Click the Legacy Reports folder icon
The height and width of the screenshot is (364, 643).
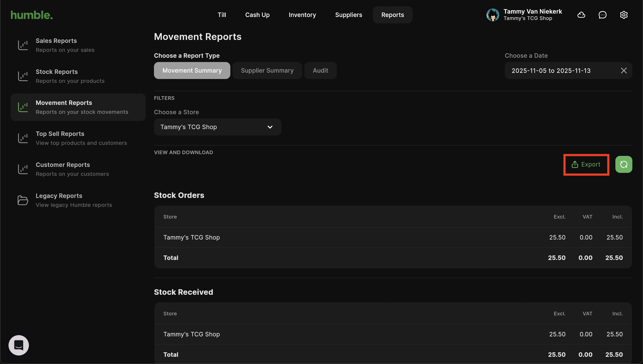23,200
